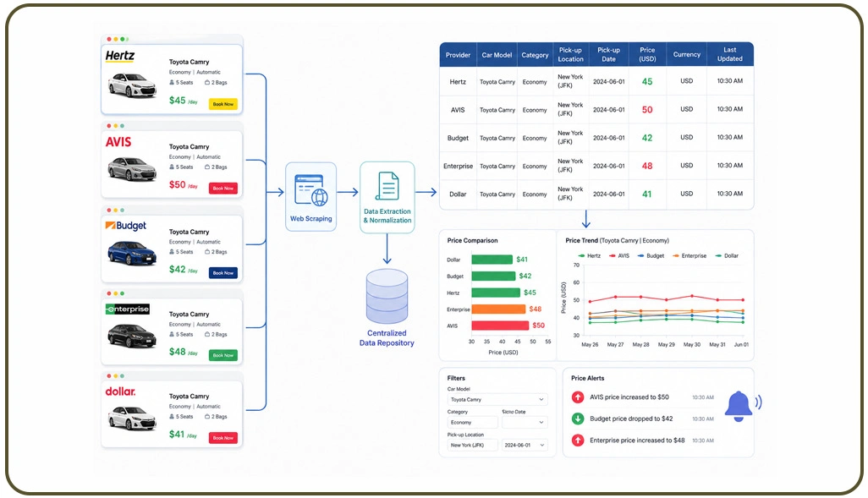
Task: Click the AVIS logo on the second card
Action: pos(118,142)
